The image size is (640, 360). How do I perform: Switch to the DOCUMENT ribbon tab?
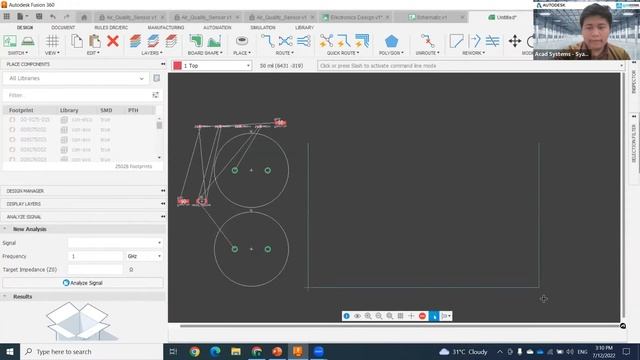coord(63,27)
